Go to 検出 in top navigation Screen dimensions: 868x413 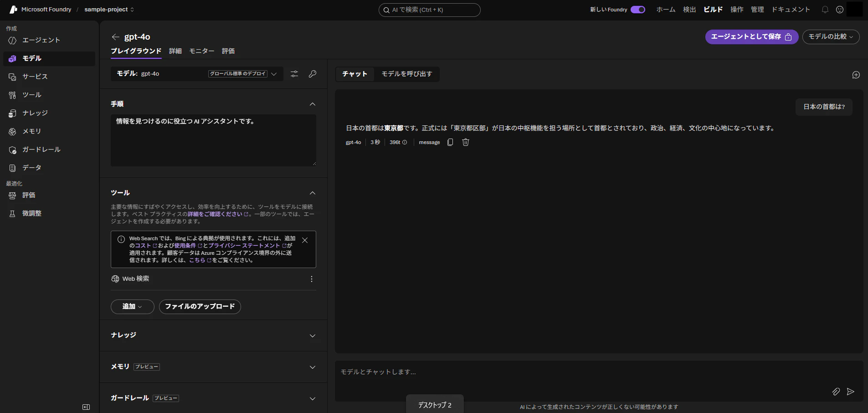(689, 10)
